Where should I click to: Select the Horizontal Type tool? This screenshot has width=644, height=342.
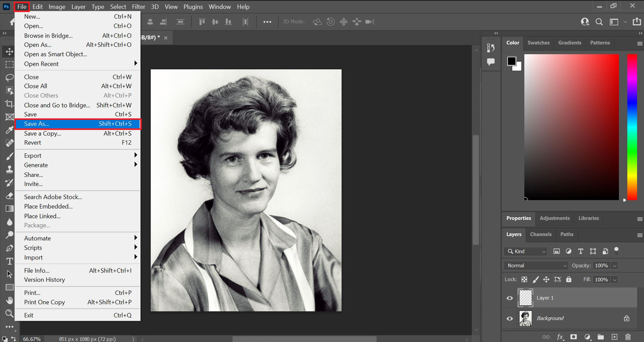[10, 261]
